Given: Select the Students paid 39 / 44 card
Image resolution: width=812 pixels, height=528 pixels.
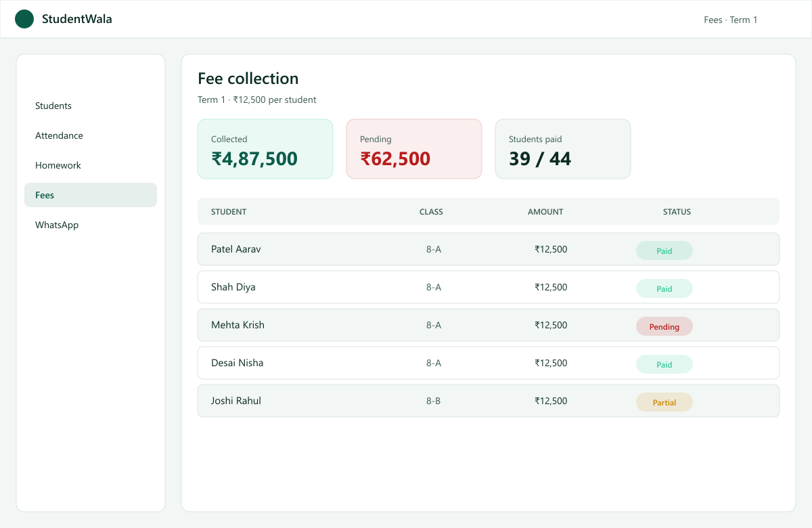Looking at the screenshot, I should point(563,149).
